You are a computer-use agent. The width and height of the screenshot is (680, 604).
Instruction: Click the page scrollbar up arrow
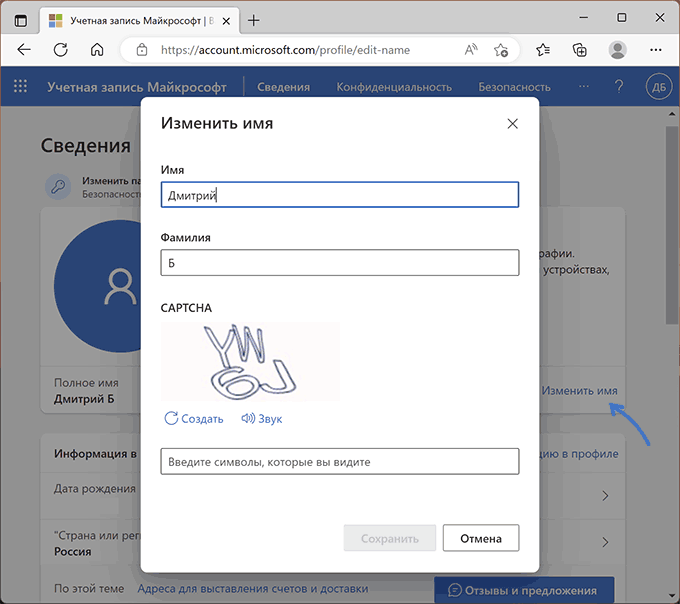click(x=672, y=114)
